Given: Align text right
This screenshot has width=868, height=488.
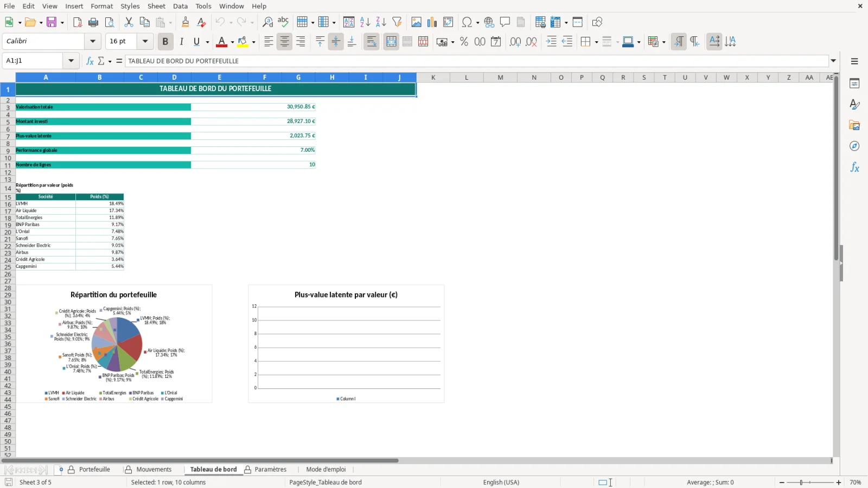Looking at the screenshot, I should (x=301, y=42).
